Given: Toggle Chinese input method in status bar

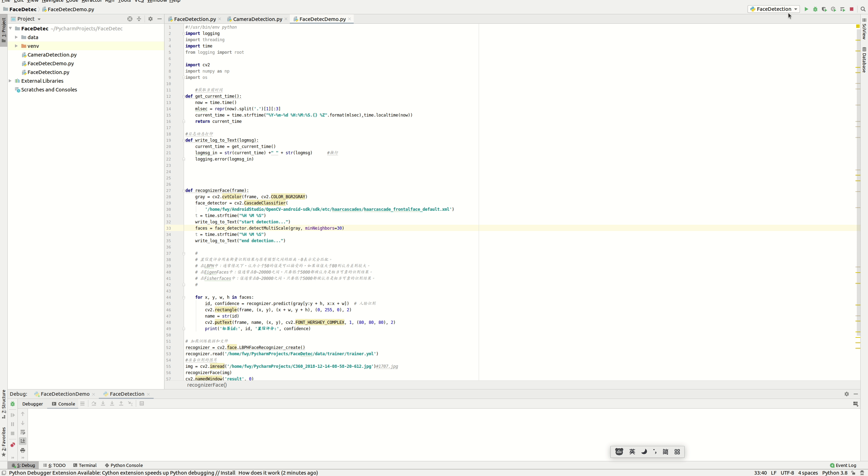Looking at the screenshot, I should click(632, 451).
